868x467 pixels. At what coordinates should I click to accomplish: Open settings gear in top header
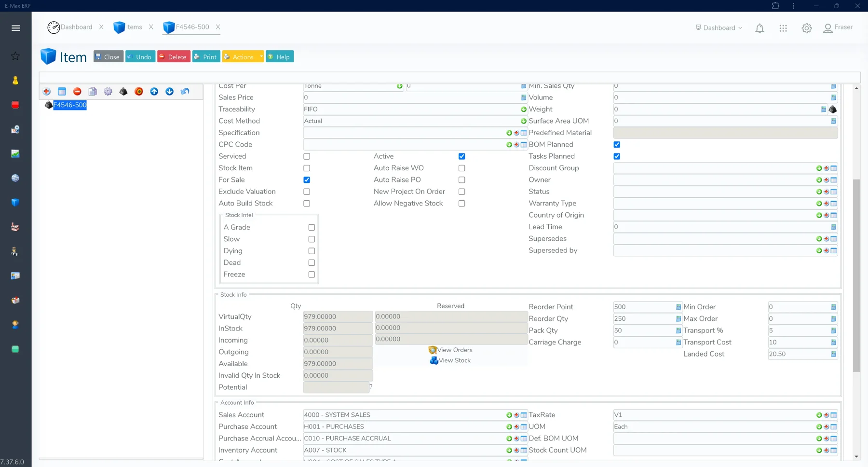coord(807,28)
